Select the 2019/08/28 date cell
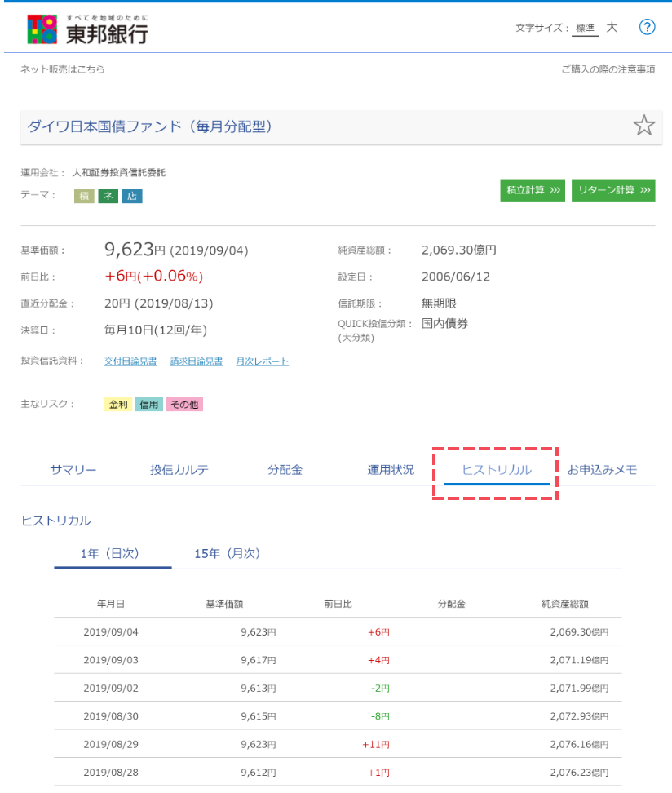672x793 pixels. coord(111,773)
